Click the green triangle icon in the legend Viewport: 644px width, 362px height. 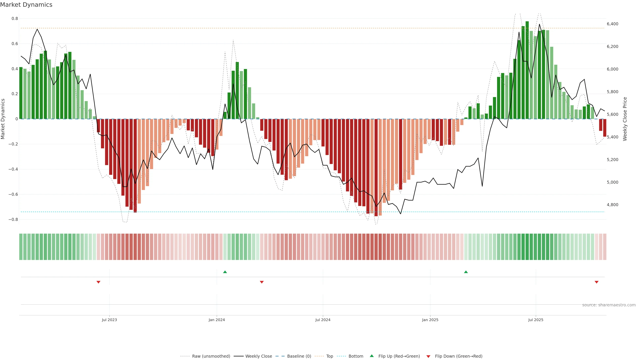coord(372,356)
